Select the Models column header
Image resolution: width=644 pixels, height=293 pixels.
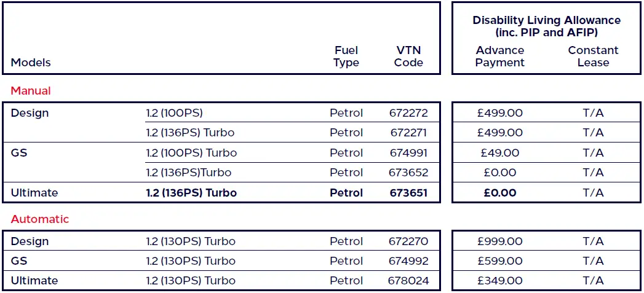tap(31, 63)
